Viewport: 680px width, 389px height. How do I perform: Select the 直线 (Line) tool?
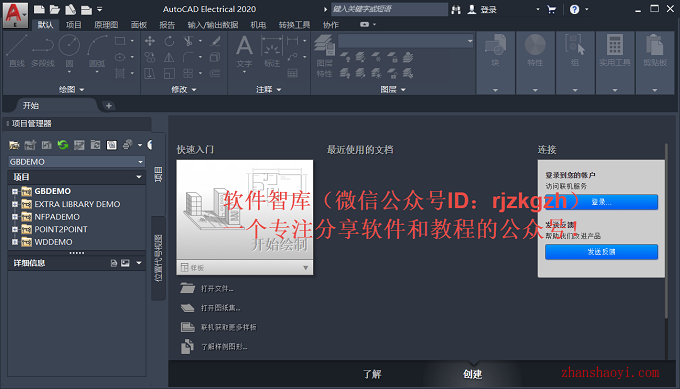tap(17, 51)
